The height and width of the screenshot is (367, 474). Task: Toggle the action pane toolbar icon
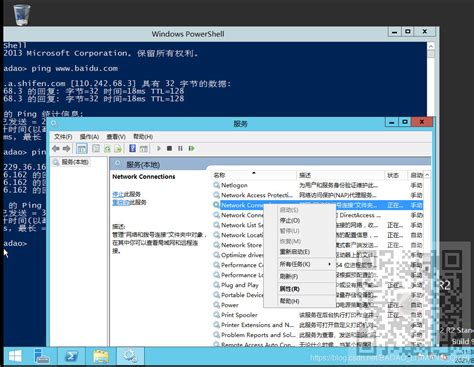tap(144, 148)
